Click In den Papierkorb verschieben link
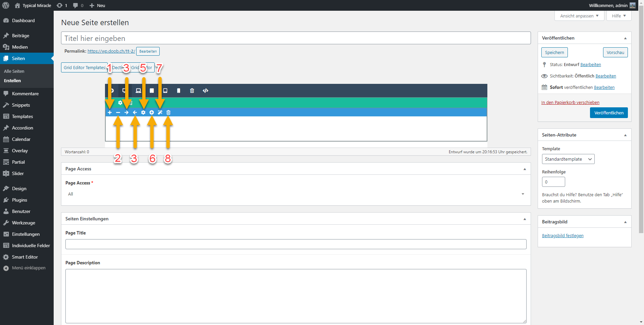The height and width of the screenshot is (325, 644). pos(570,102)
